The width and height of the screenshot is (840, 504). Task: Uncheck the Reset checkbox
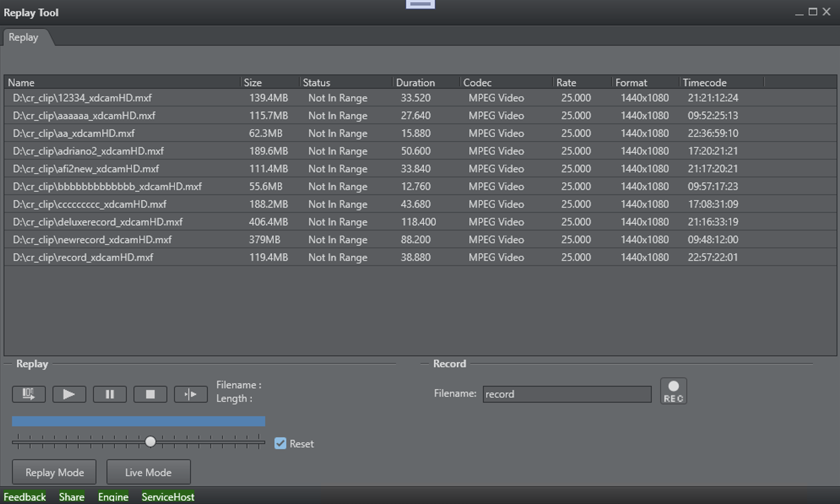click(x=280, y=443)
